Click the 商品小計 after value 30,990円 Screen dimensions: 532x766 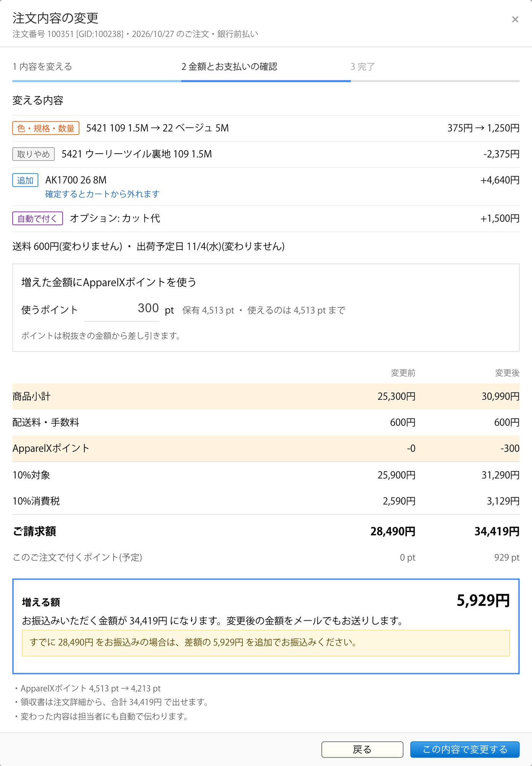click(x=500, y=396)
